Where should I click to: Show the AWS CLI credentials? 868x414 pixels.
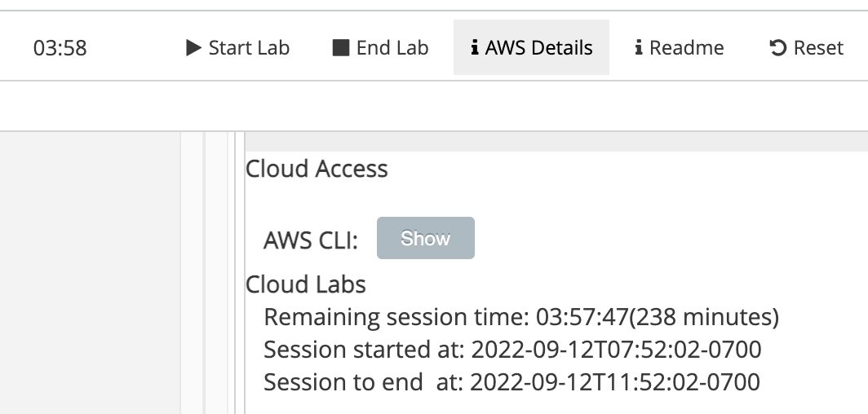[425, 238]
